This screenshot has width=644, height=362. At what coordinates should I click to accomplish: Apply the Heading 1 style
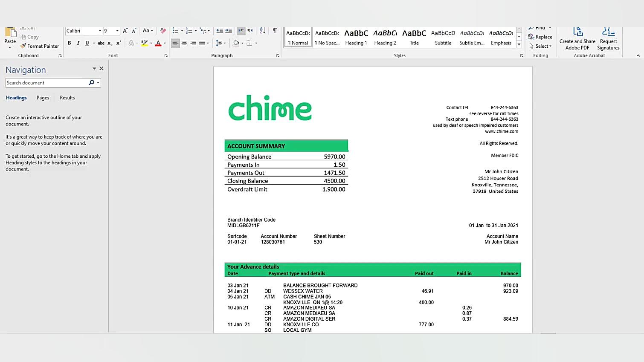pos(356,38)
